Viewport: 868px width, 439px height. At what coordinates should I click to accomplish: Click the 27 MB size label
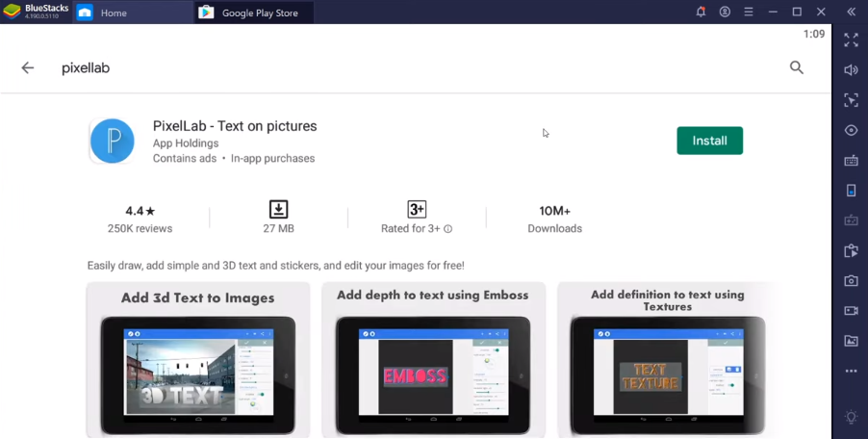coord(278,228)
